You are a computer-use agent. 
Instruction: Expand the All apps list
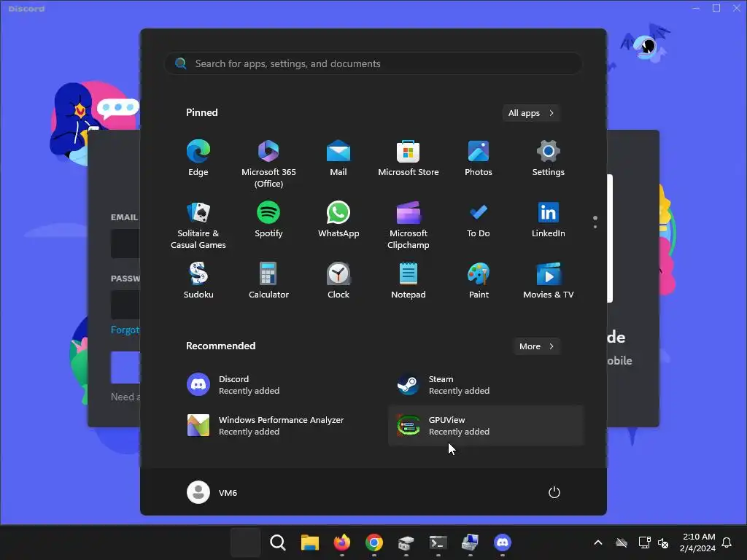pos(531,113)
